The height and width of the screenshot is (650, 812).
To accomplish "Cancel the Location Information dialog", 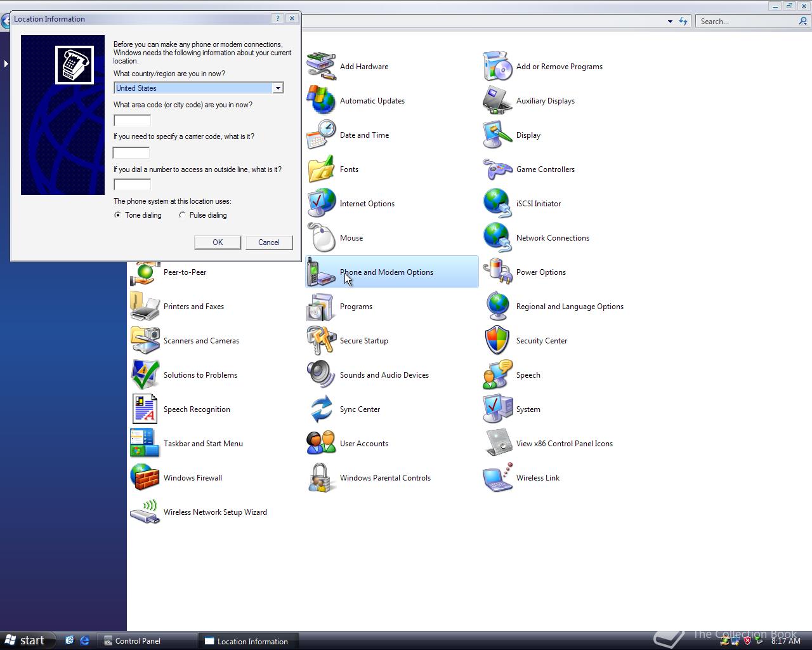I will (x=269, y=242).
